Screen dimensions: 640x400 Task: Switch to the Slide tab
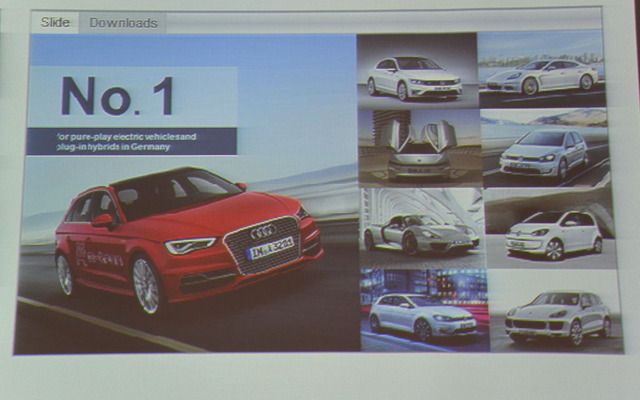55,22
